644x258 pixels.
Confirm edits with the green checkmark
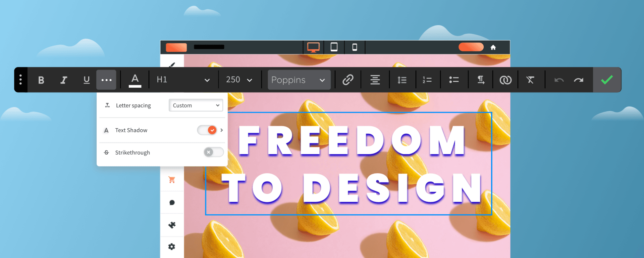pyautogui.click(x=607, y=80)
